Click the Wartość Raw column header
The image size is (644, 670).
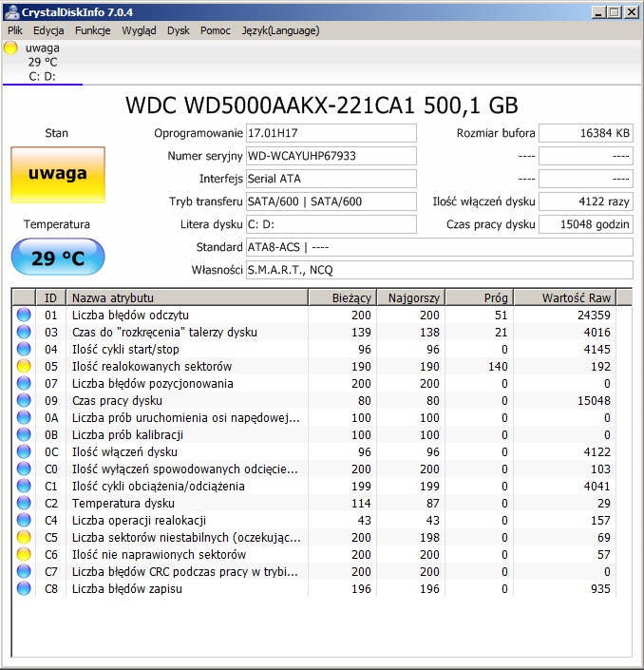click(565, 297)
